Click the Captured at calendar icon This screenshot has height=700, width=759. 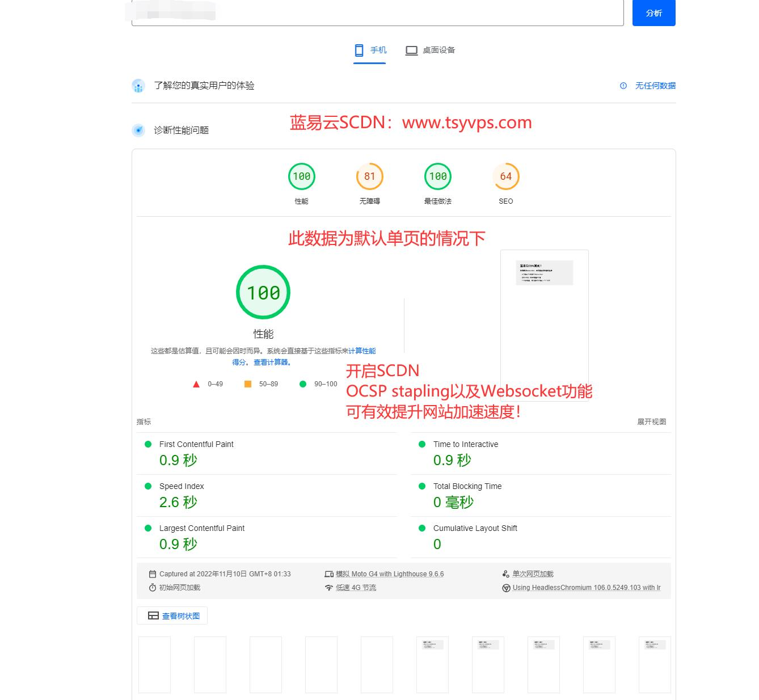point(152,574)
